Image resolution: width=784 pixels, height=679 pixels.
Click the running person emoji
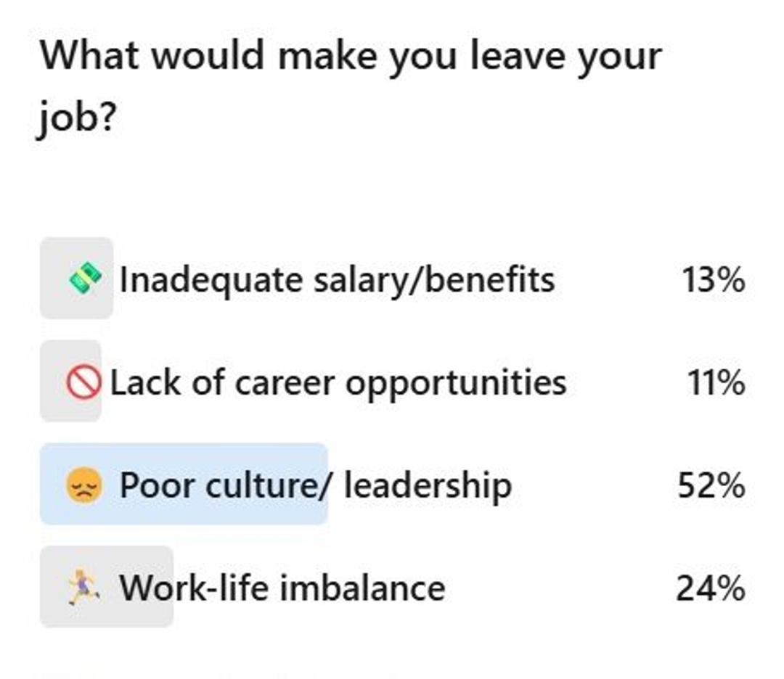tap(83, 587)
